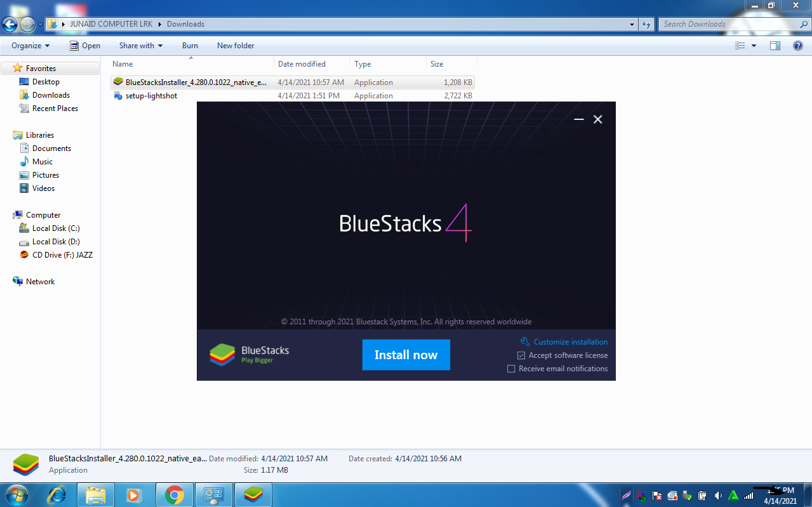Sort files by Size column
Viewport: 812px width, 507px height.
(x=452, y=64)
